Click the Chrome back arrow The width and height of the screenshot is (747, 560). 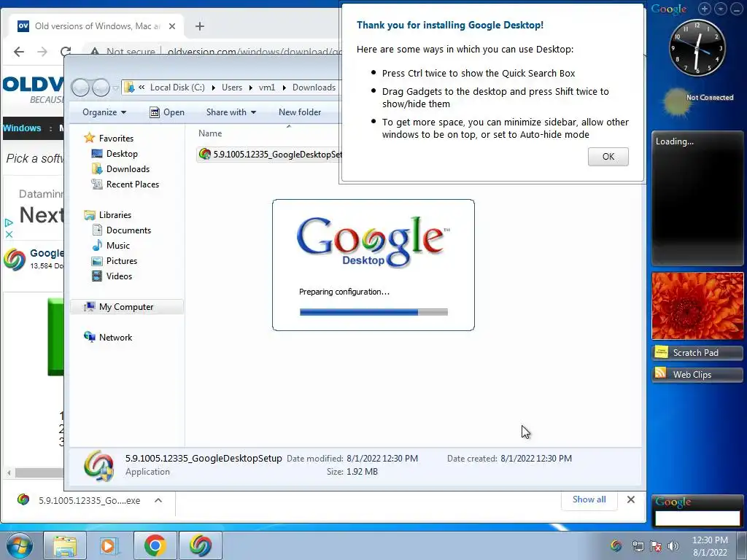click(18, 52)
